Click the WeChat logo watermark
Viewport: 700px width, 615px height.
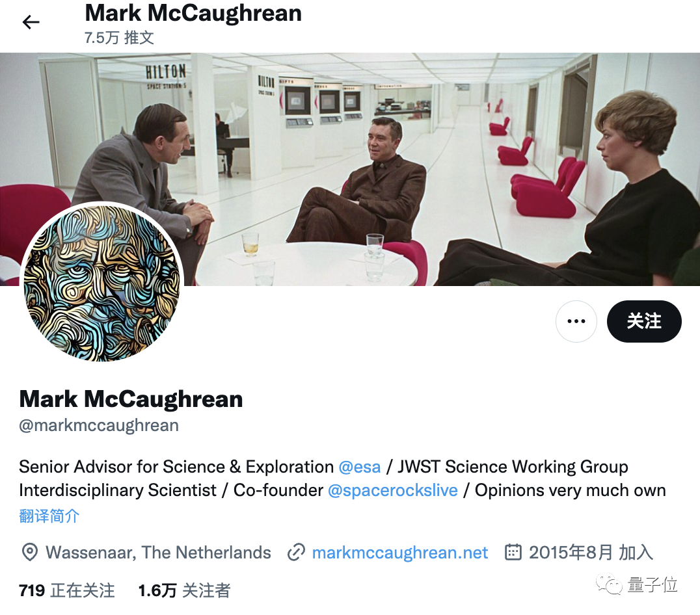(x=610, y=584)
